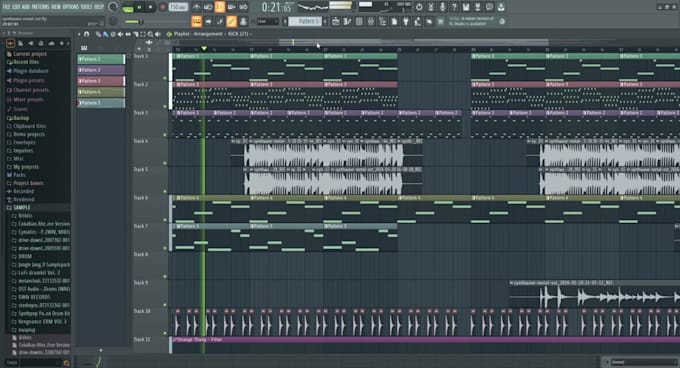Adjust the main pitch/volume slider
This screenshot has width=680, height=368.
(x=134, y=21)
